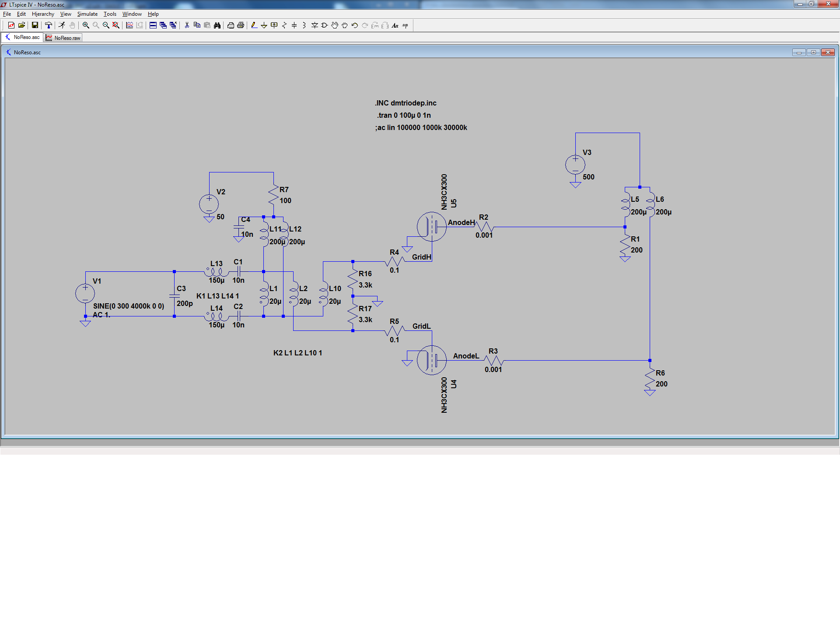Select the U5 triode tube symbol
840x625 pixels.
pyautogui.click(x=432, y=227)
